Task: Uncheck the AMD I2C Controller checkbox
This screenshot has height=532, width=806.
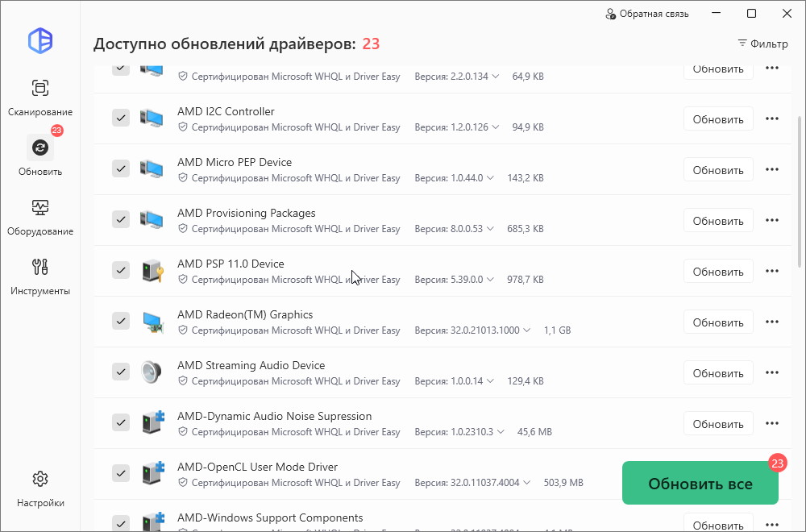Action: click(x=121, y=118)
